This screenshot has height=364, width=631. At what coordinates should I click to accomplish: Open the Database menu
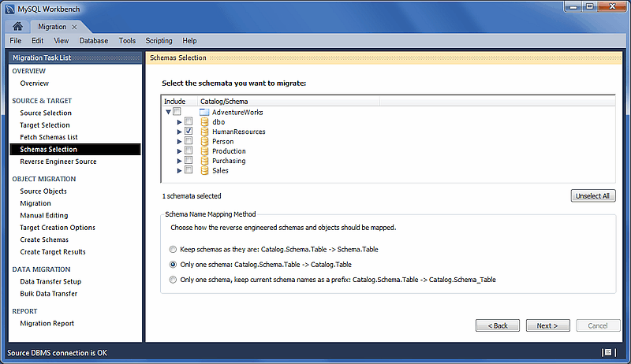pyautogui.click(x=94, y=41)
